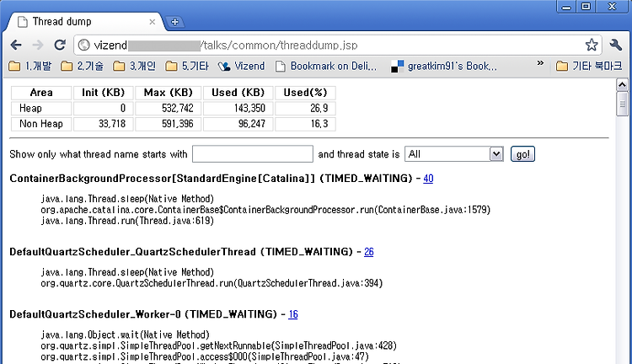Select the Thread dump tab

coord(83,22)
